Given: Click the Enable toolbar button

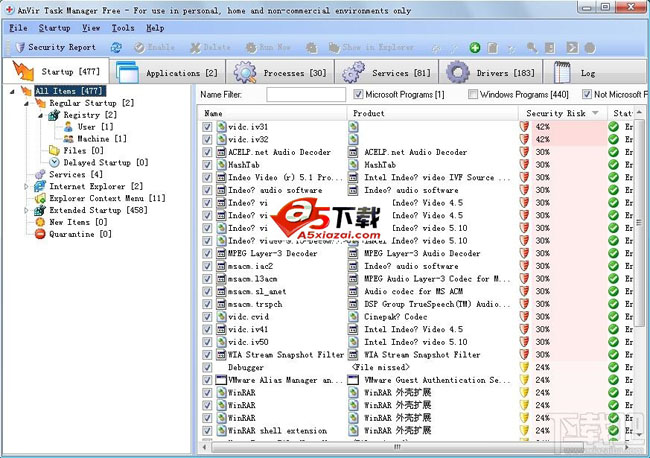Looking at the screenshot, I should click(154, 48).
